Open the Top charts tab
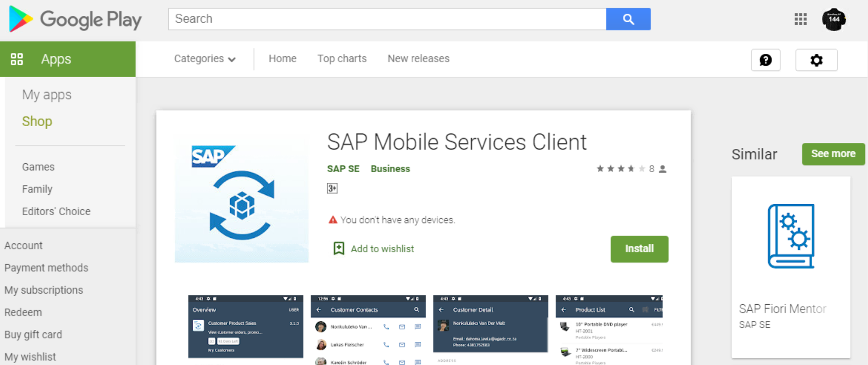The image size is (868, 365). (x=342, y=58)
